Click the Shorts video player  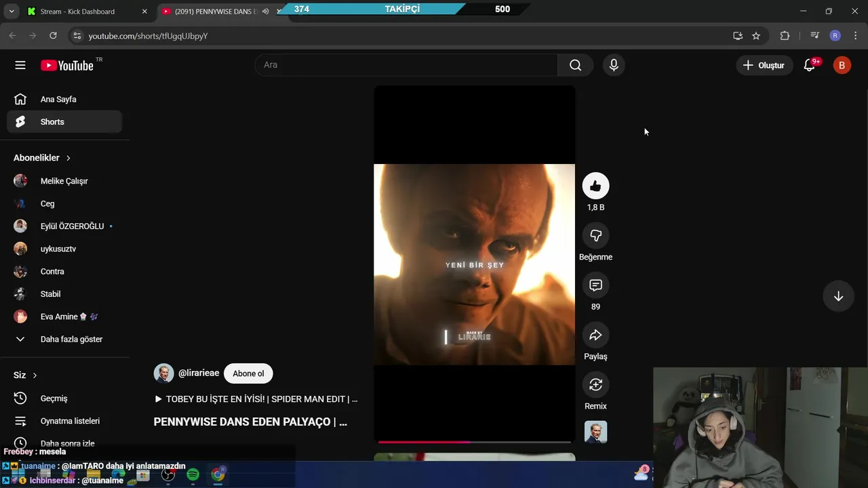(x=475, y=264)
